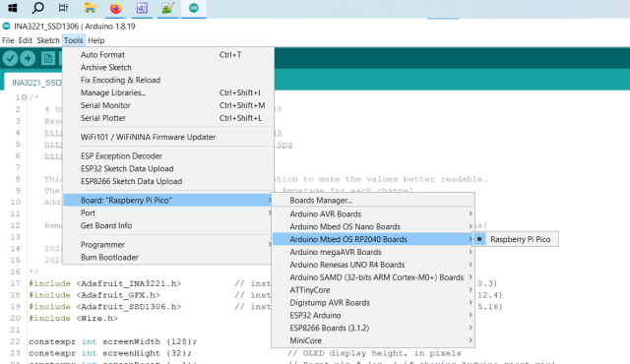Expand the ESP32 Arduino submenu
The image size is (630, 364).
[373, 316]
